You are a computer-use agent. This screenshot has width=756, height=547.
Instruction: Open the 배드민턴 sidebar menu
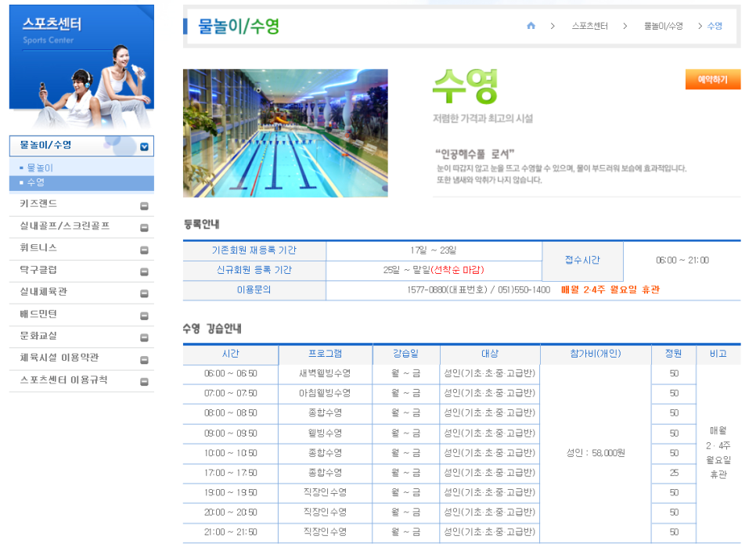point(81,315)
